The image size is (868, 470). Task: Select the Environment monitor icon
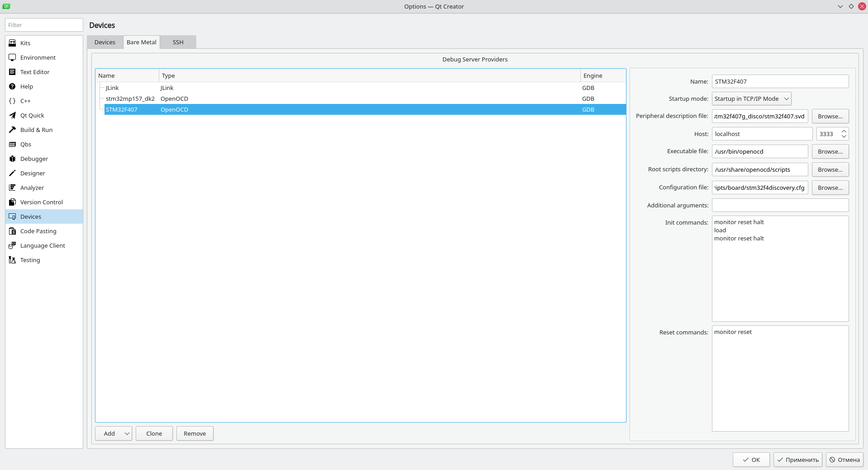coord(12,57)
